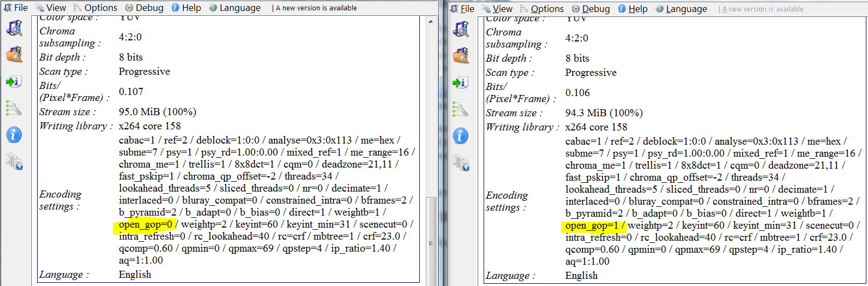Click '0.107' bits per pixel value
868x286 pixels.
(x=131, y=92)
